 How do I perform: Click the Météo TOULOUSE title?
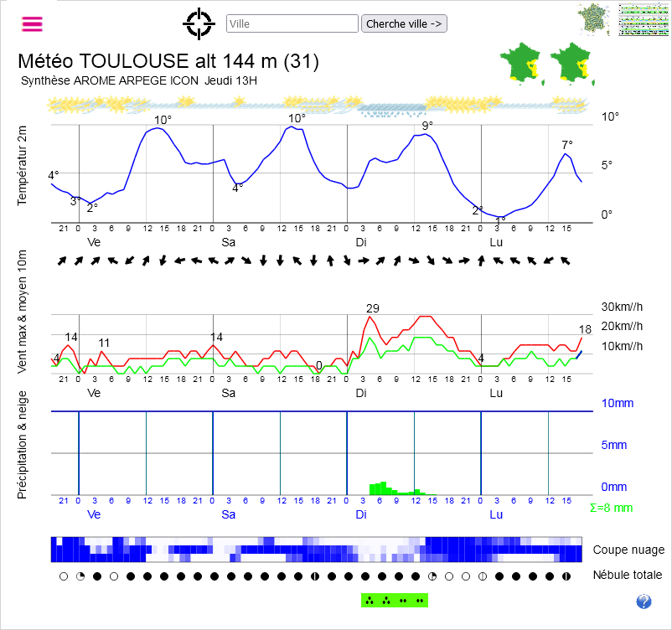click(x=168, y=61)
